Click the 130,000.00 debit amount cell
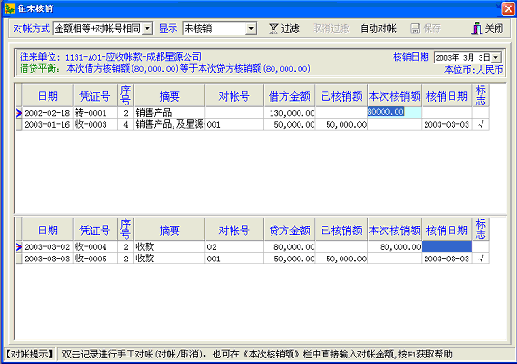517x364 pixels. 289,113
